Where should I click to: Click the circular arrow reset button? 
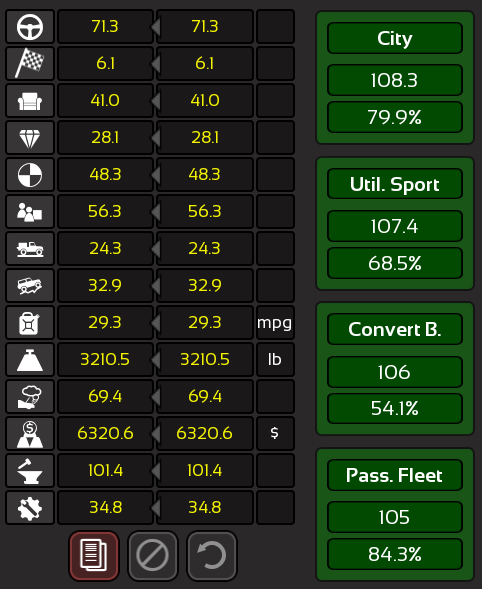point(212,556)
